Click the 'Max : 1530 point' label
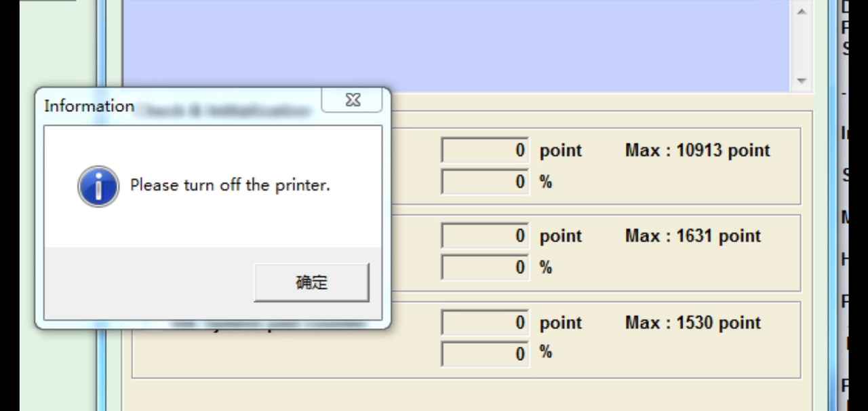This screenshot has height=411, width=868. click(x=692, y=323)
